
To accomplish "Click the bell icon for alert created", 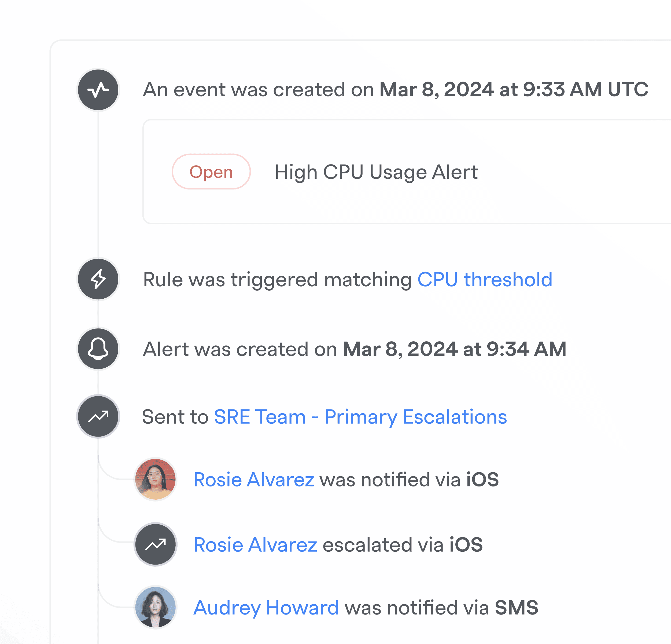I will 98,349.
